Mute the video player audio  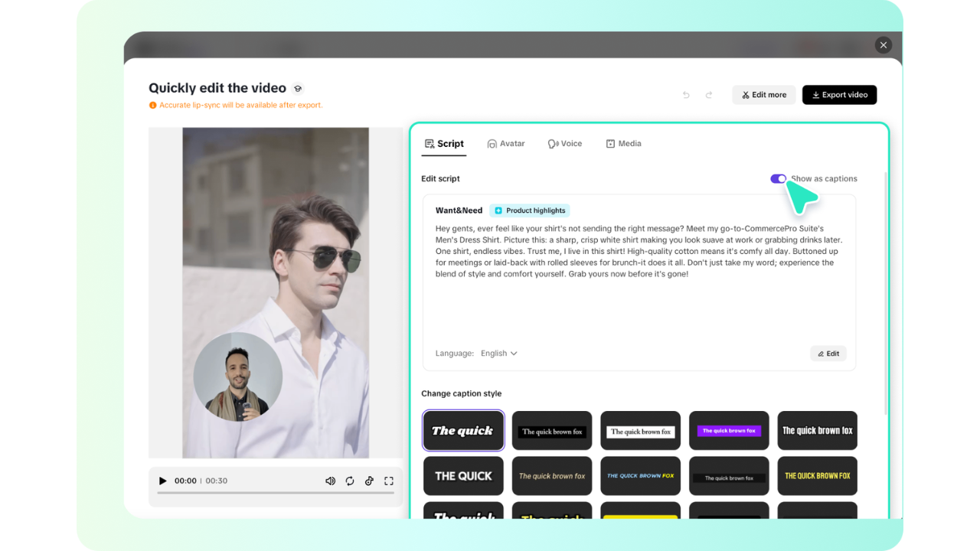[x=330, y=481]
